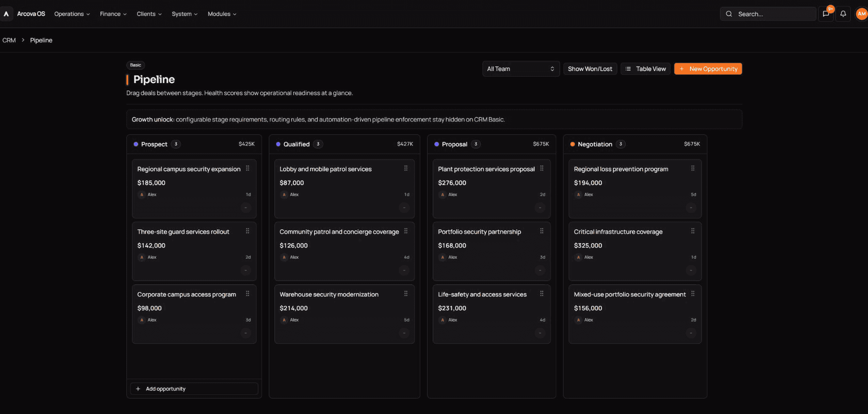This screenshot has width=868, height=414.
Task: Click health score badge on Plant protection services proposal
Action: coord(540,208)
